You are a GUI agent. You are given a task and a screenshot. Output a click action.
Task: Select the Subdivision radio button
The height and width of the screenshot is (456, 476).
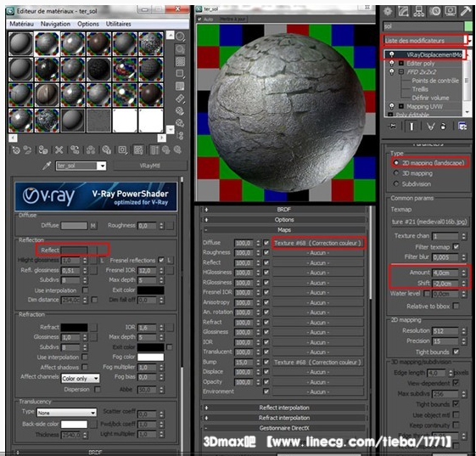[x=396, y=183]
